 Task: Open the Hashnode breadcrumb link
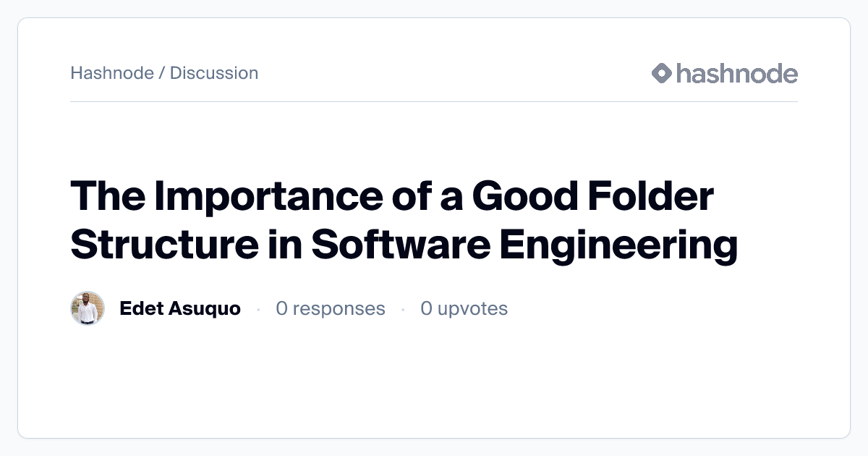click(x=112, y=73)
